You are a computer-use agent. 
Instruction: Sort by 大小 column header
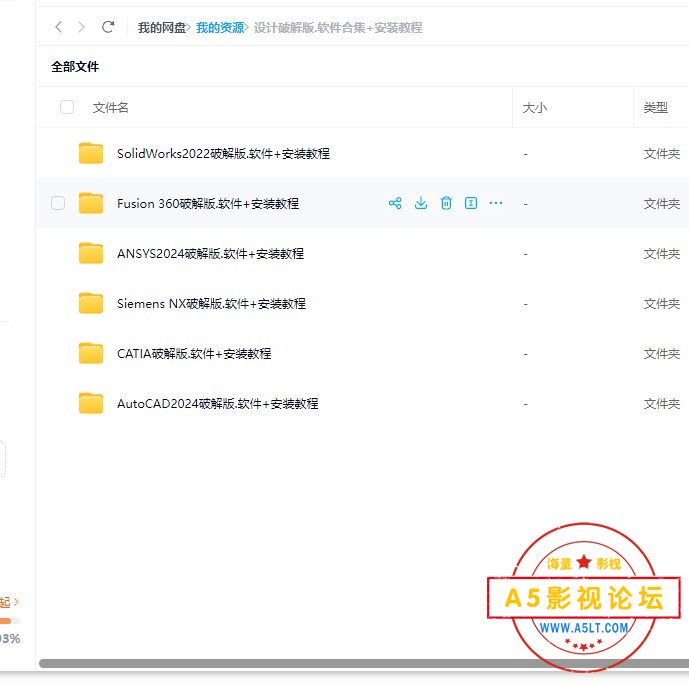point(535,108)
